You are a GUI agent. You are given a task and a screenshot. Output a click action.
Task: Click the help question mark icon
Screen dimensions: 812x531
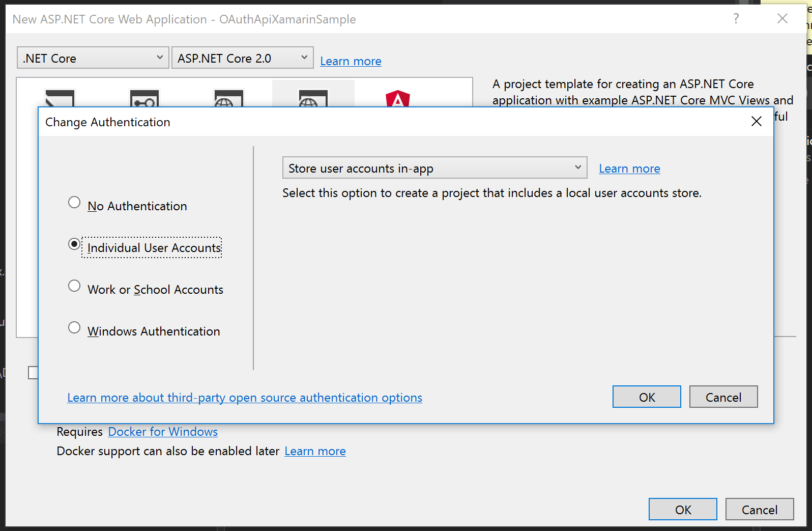pyautogui.click(x=736, y=19)
